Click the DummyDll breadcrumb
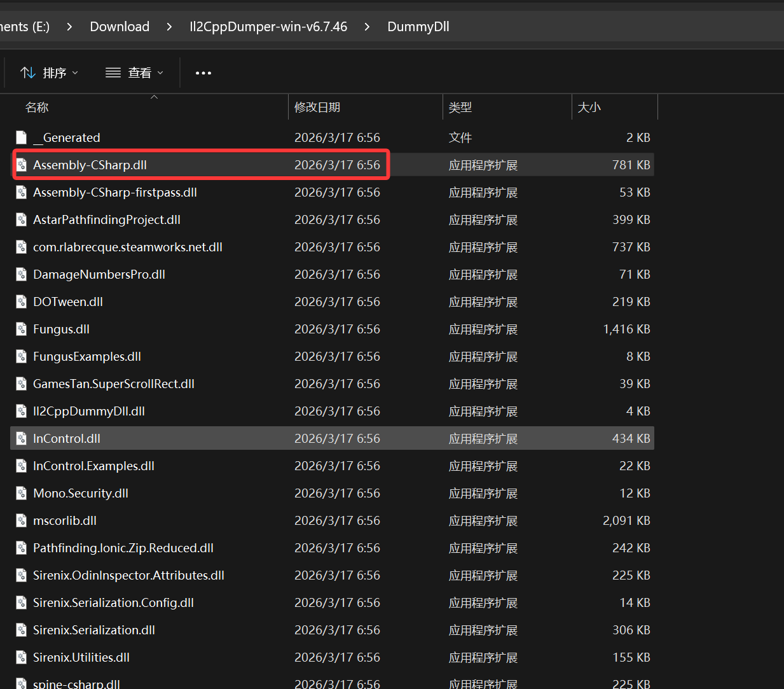The image size is (784, 689). point(418,27)
